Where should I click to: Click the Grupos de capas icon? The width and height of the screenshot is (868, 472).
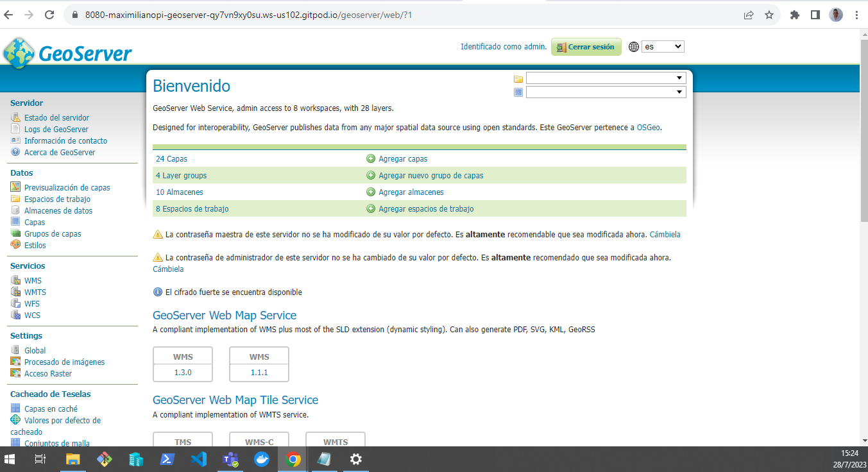click(15, 233)
